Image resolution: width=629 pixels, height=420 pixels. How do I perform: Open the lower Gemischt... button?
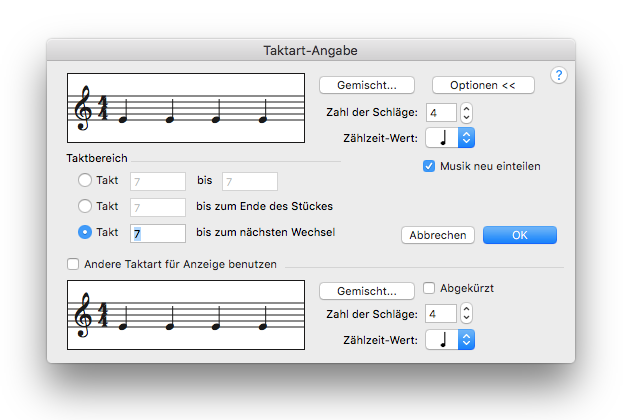[367, 291]
